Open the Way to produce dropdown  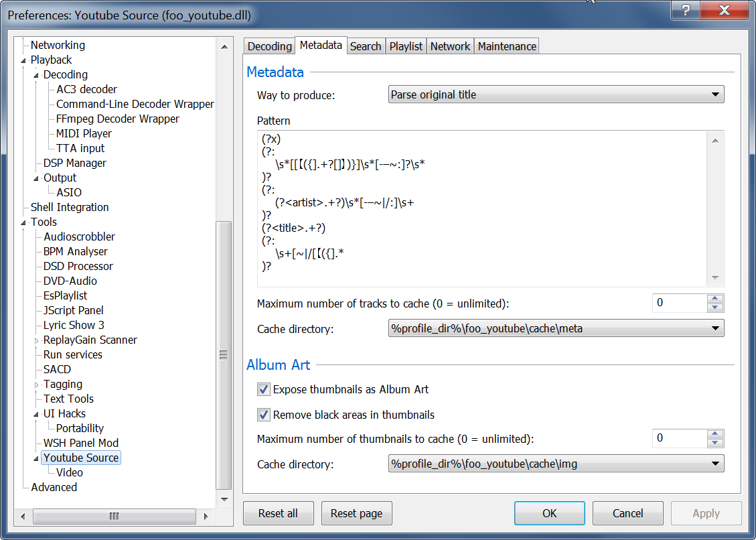point(556,94)
